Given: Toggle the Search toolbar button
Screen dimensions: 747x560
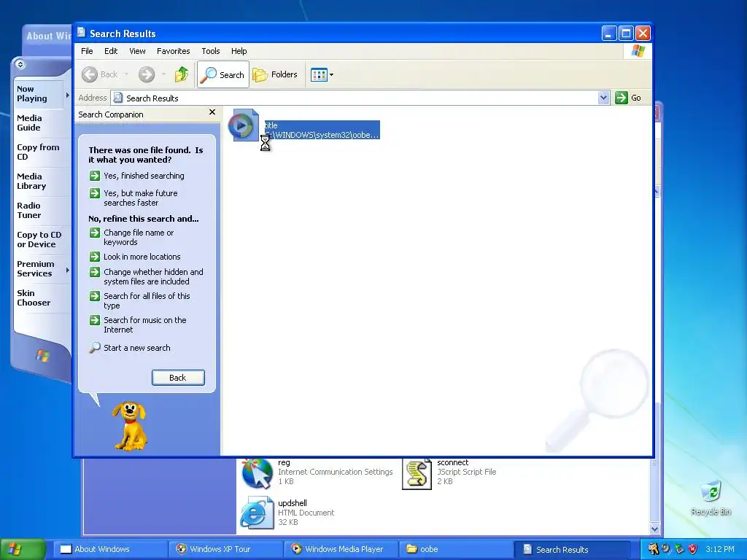Looking at the screenshot, I should pyautogui.click(x=223, y=74).
